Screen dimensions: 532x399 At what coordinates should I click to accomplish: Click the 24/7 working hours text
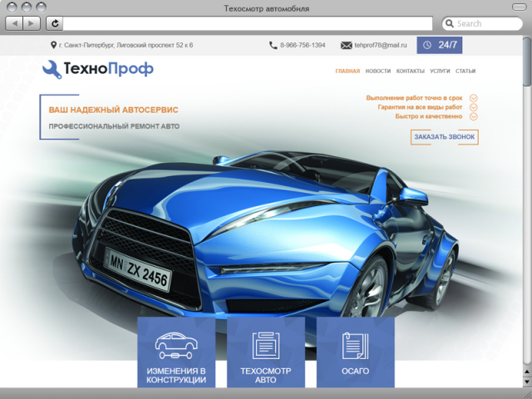click(447, 45)
